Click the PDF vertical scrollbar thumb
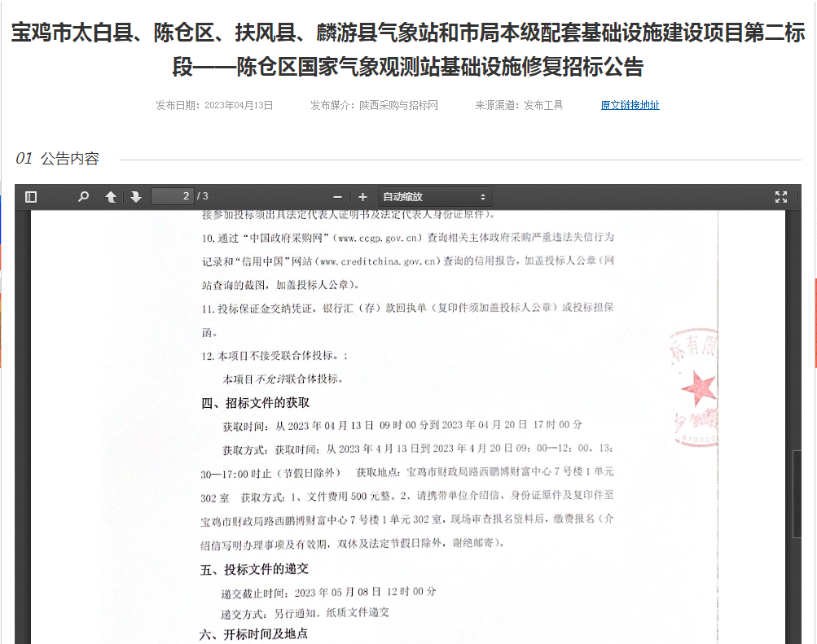 coord(797,493)
